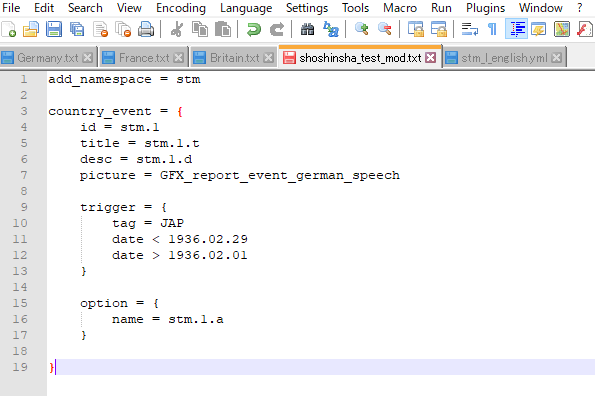Viewport: 595px width, 396px height.
Task: Click the red closing brace on line 19
Action: pos(51,367)
